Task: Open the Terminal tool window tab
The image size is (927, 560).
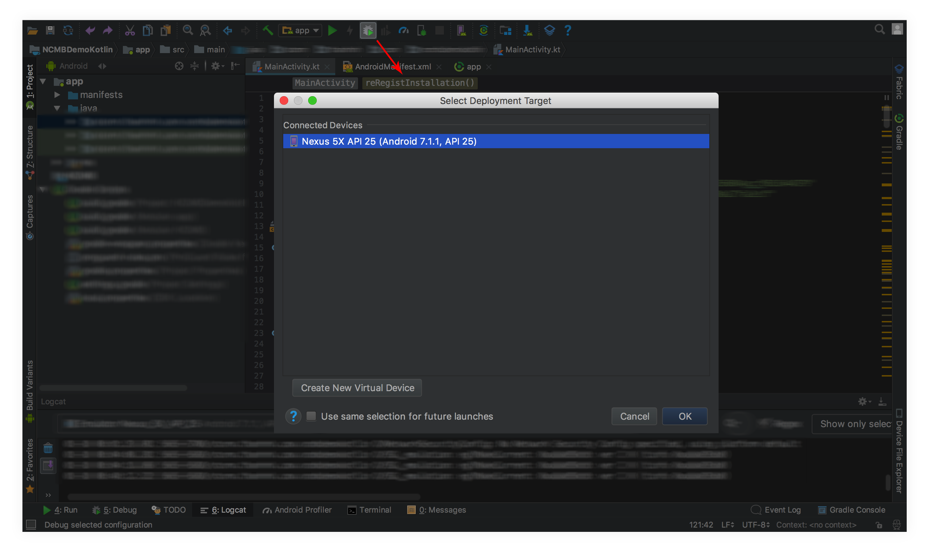Action: [x=369, y=510]
